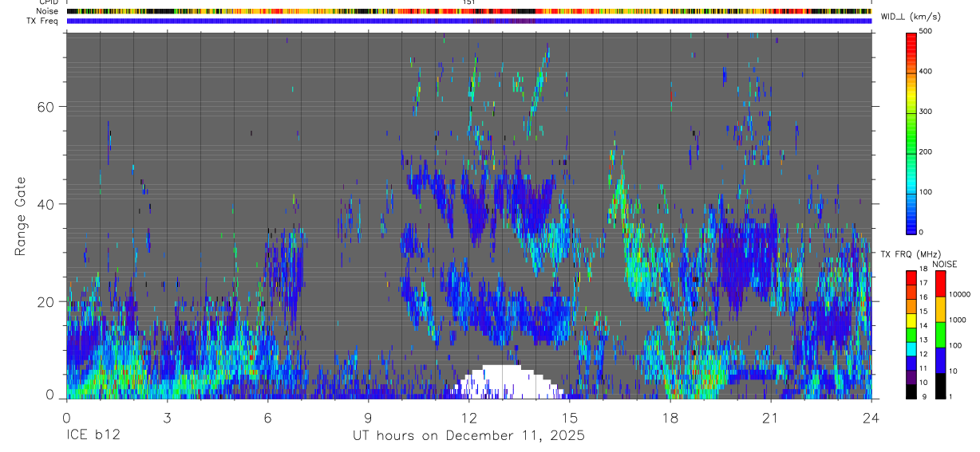Click the '10000' label on the NOISE legend
The image size is (980, 452).
(x=959, y=295)
